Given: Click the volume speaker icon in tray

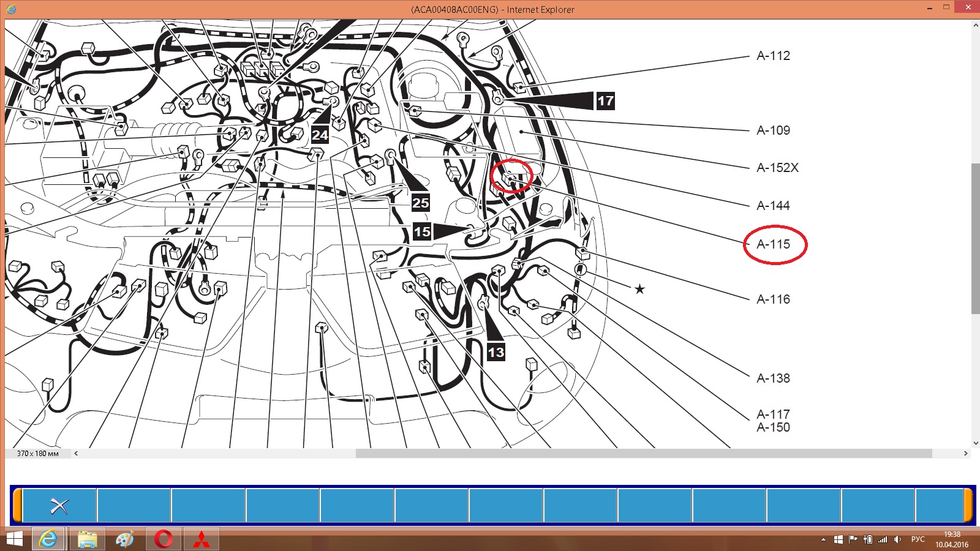Looking at the screenshot, I should click(x=897, y=539).
